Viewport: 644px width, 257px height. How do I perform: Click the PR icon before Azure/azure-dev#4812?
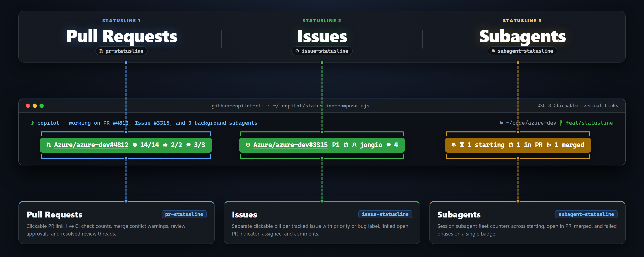click(49, 145)
